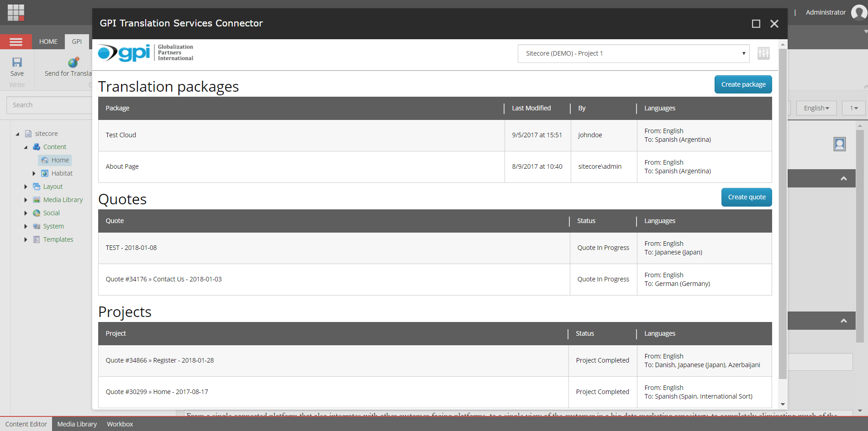Open the English language dropdown
The image size is (868, 431).
click(x=816, y=108)
